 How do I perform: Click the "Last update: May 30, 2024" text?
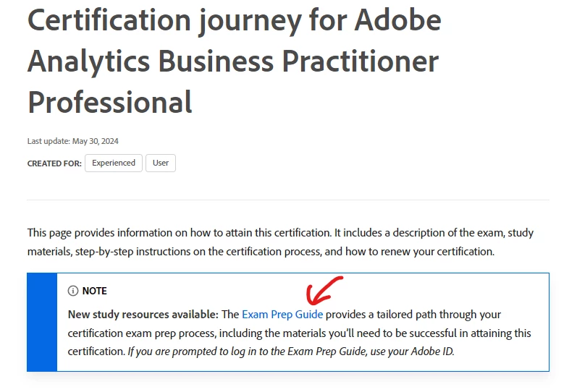(72, 141)
